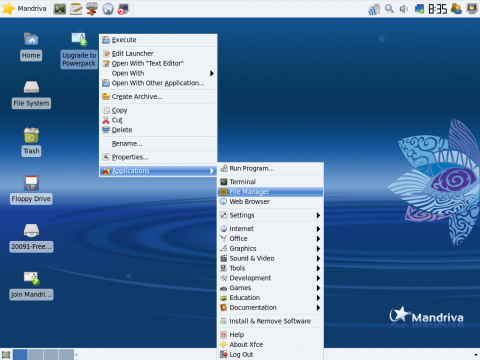Open Help from the submenu
Viewport: 480px width, 360px height.
270,335
